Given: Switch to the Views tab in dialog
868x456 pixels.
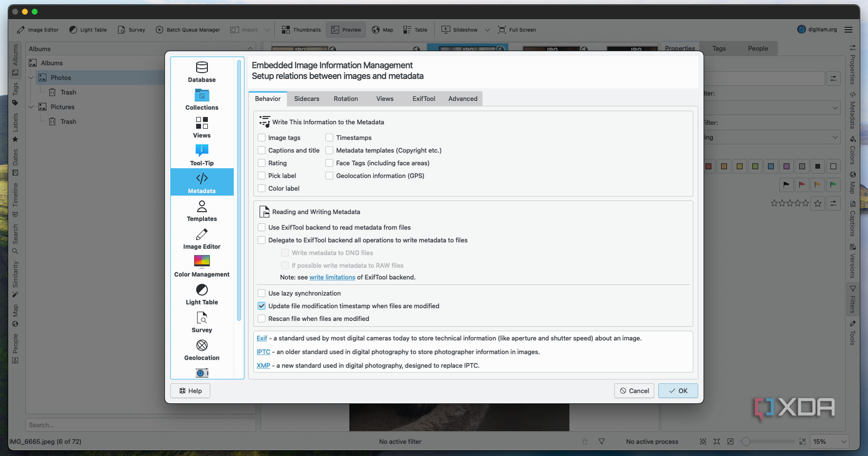Looking at the screenshot, I should (385, 99).
